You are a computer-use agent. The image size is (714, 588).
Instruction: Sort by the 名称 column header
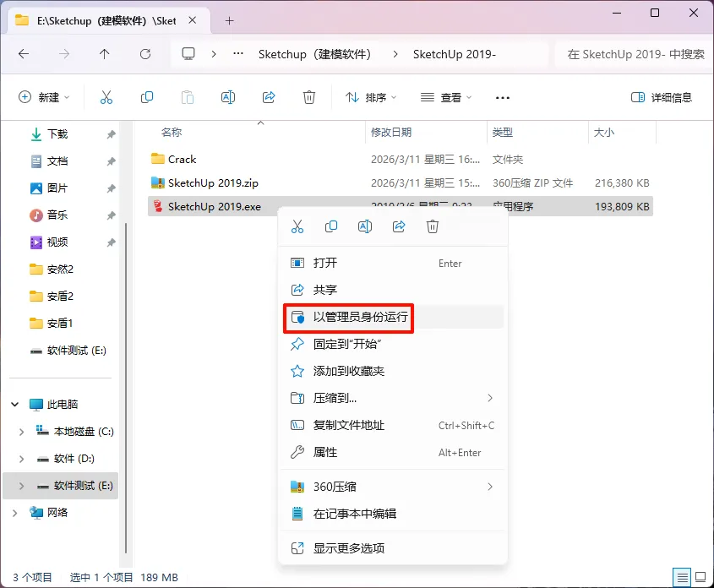(x=172, y=133)
